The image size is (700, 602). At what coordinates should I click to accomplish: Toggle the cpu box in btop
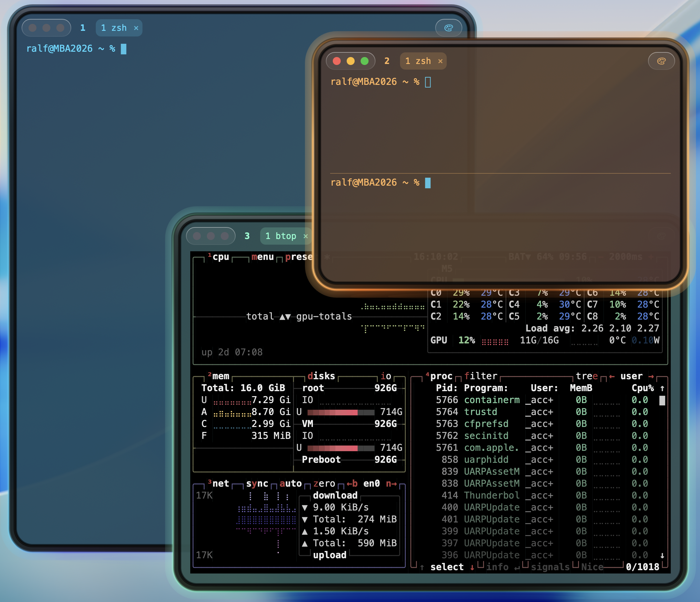tap(218, 257)
